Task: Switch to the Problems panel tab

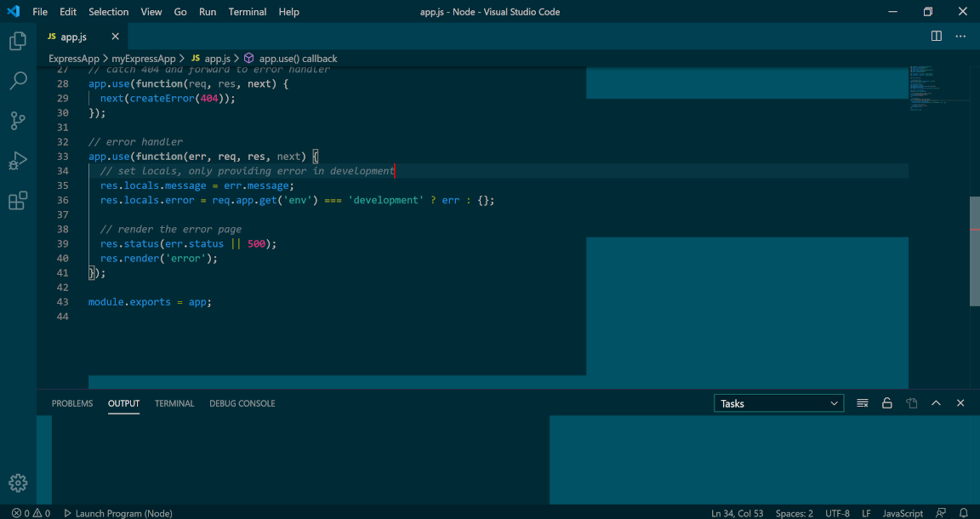Action: (71, 403)
